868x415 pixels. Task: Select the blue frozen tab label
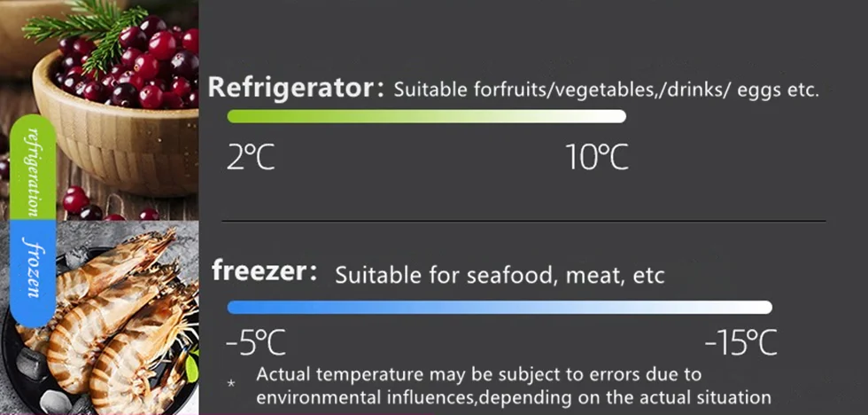pyautogui.click(x=33, y=273)
